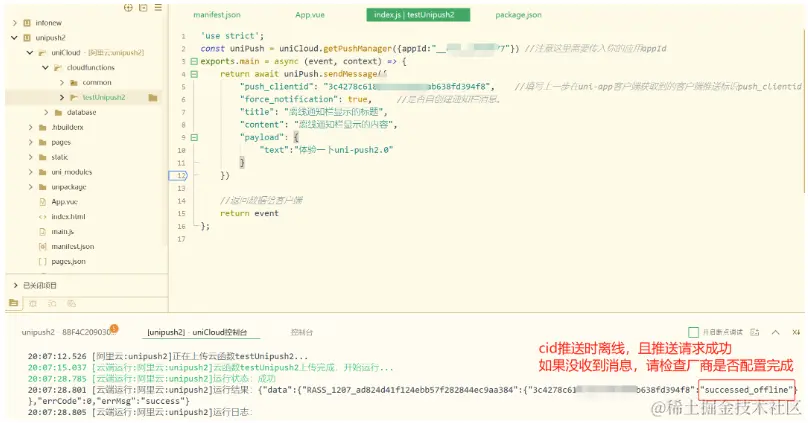Click the "force_notification" key in the code
This screenshot has width=808, height=423.
(x=288, y=99)
